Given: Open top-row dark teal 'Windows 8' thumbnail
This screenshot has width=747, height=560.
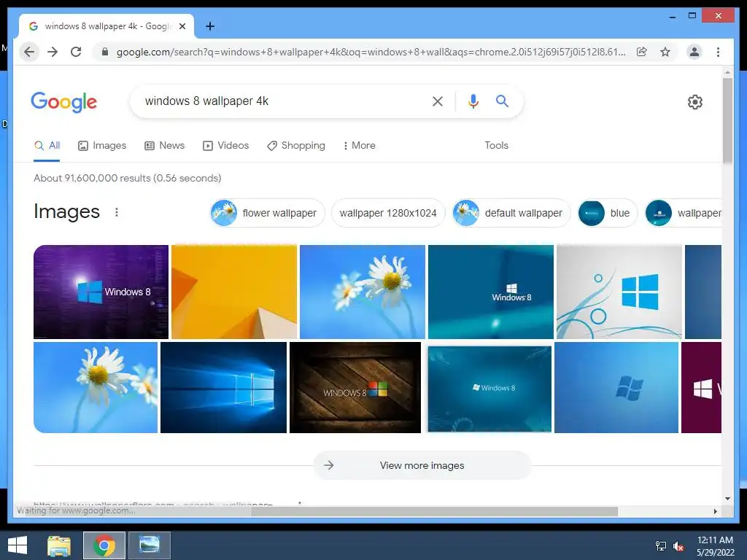Looking at the screenshot, I should [491, 292].
